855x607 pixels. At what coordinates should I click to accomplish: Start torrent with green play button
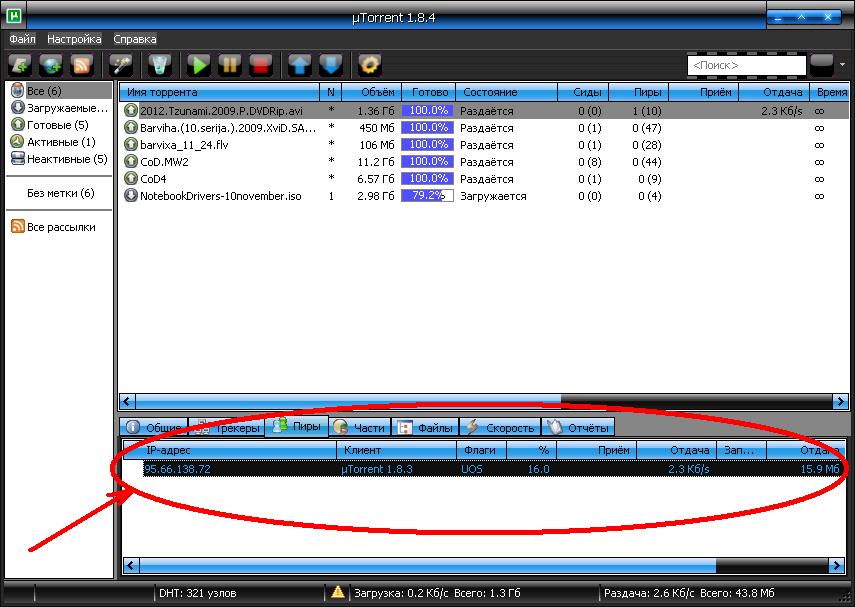(199, 65)
